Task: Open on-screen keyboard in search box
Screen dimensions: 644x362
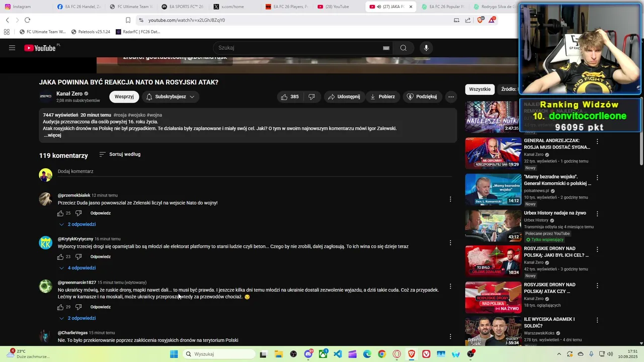Action: [x=386, y=48]
